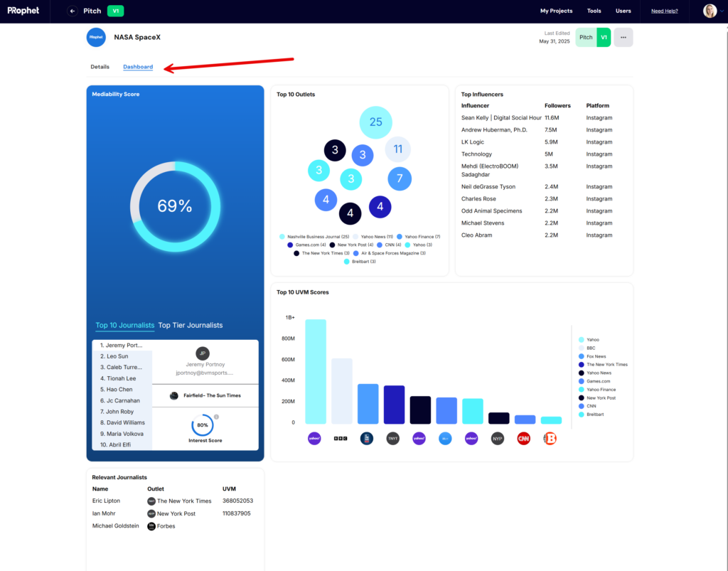Click the light-green Pitch button near Last Edited

586,37
